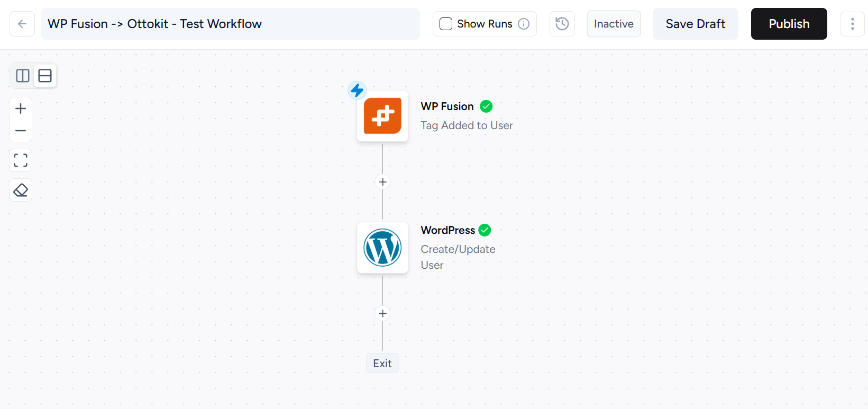
Task: Add step between WP Fusion and WordPress
Action: click(382, 182)
